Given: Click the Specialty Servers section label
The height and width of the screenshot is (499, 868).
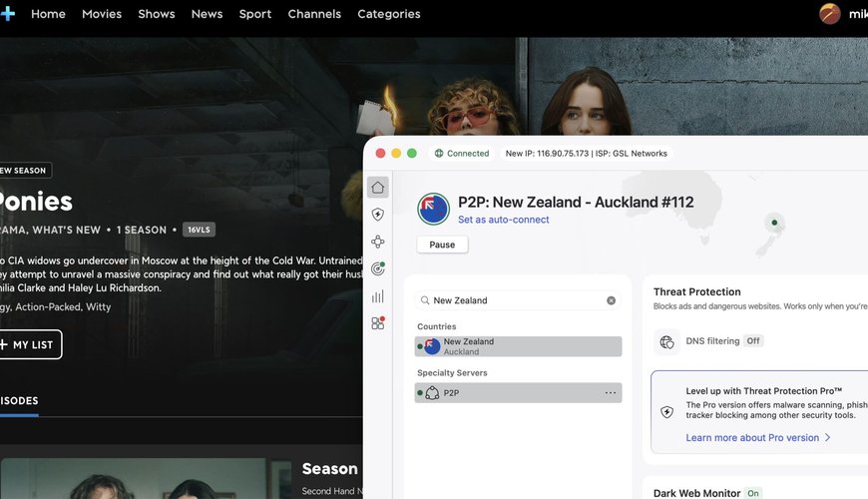Looking at the screenshot, I should pos(452,372).
